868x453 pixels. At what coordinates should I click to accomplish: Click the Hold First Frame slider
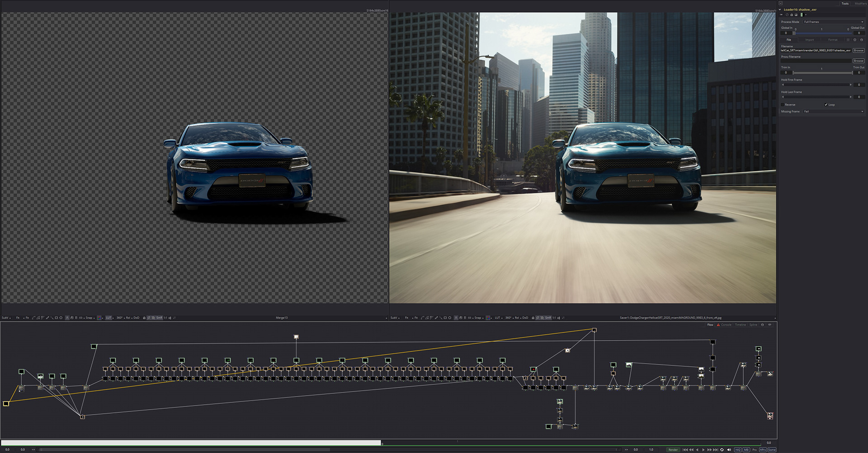coord(816,85)
